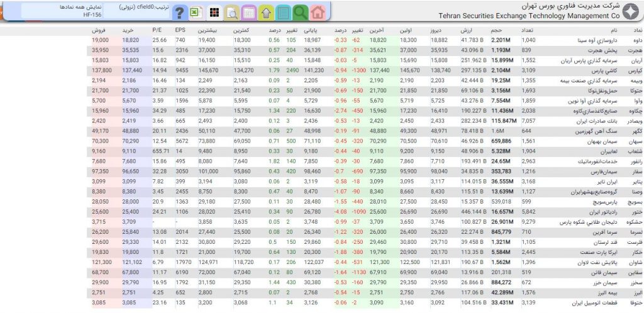Open symbol وصنا link
The height and width of the screenshot is (313, 644).
tap(636, 192)
